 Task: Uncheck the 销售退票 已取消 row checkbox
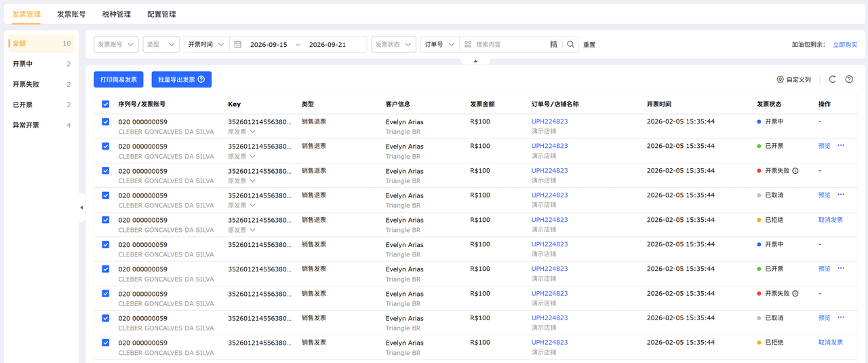click(x=105, y=195)
